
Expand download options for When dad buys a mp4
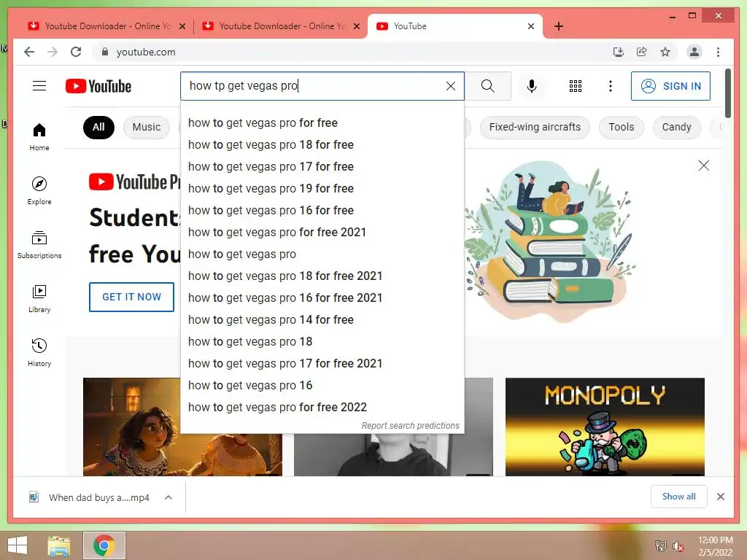169,497
